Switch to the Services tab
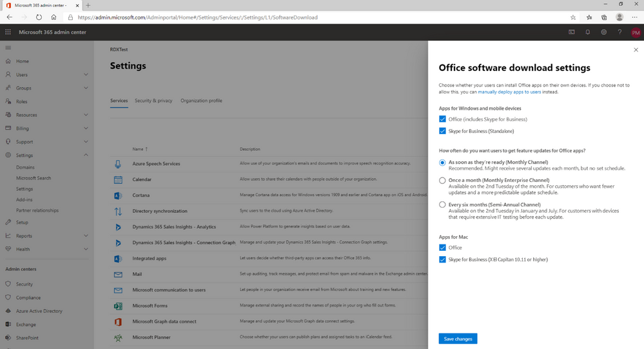 119,101
